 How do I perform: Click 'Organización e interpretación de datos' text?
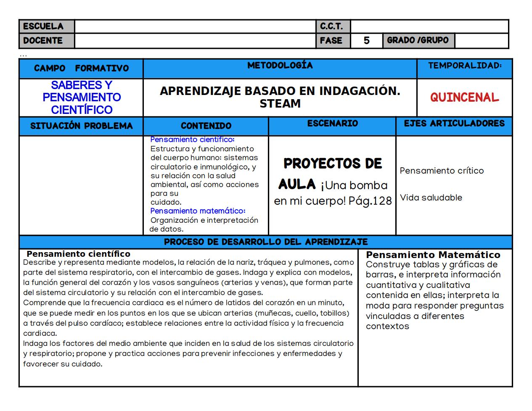204,225
